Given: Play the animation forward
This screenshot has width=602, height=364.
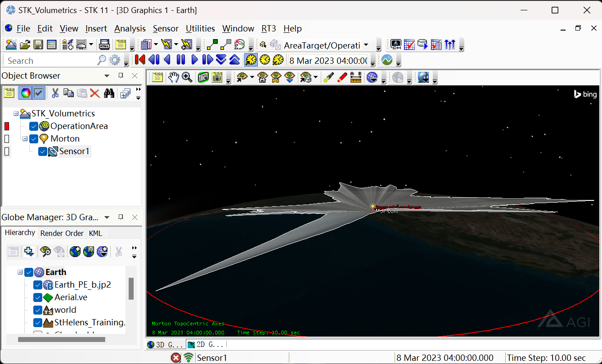Looking at the screenshot, I should click(194, 59).
